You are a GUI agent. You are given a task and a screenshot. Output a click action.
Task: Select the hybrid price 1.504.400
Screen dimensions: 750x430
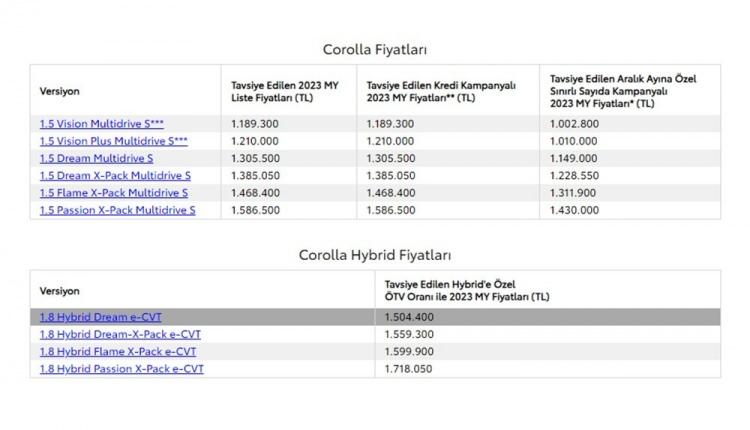(409, 317)
